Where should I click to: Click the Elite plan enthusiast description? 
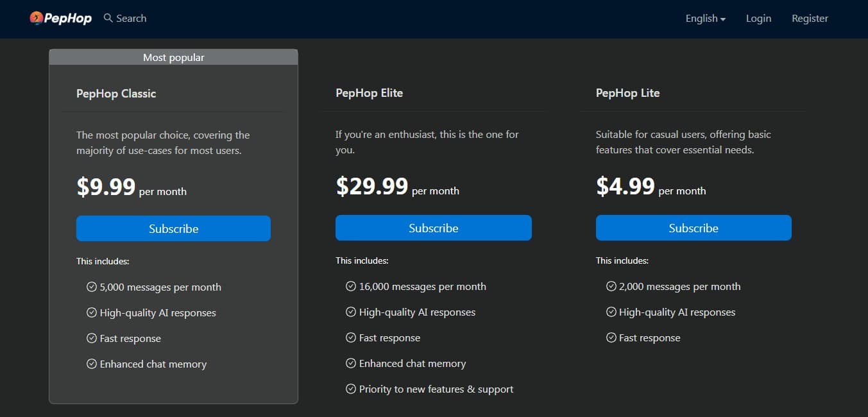427,142
